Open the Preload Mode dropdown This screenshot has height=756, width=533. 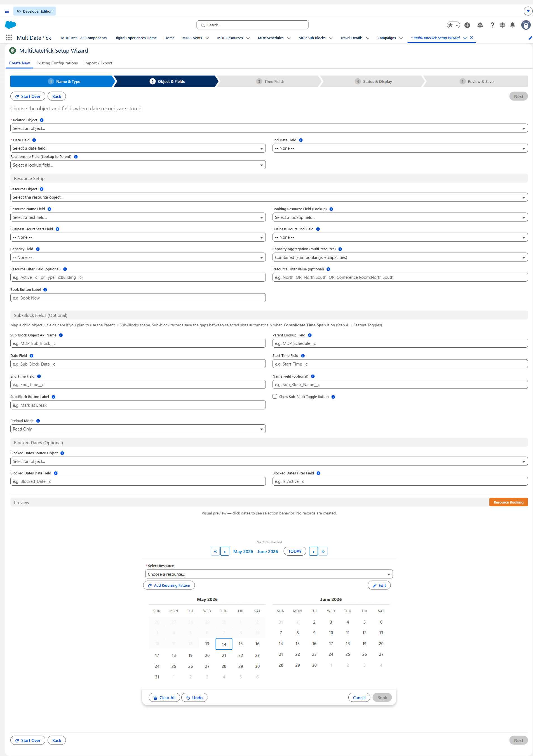click(x=138, y=429)
